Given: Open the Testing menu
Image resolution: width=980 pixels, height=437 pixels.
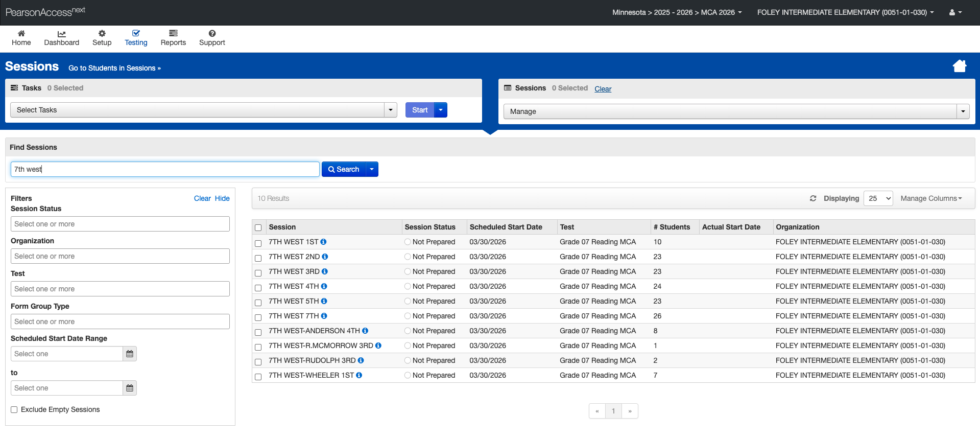Looking at the screenshot, I should [136, 38].
